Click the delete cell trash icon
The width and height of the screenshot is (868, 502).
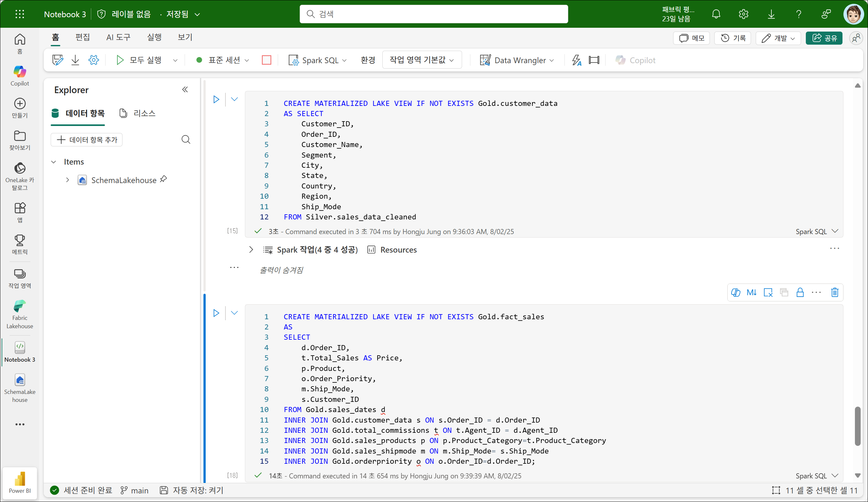[834, 292]
